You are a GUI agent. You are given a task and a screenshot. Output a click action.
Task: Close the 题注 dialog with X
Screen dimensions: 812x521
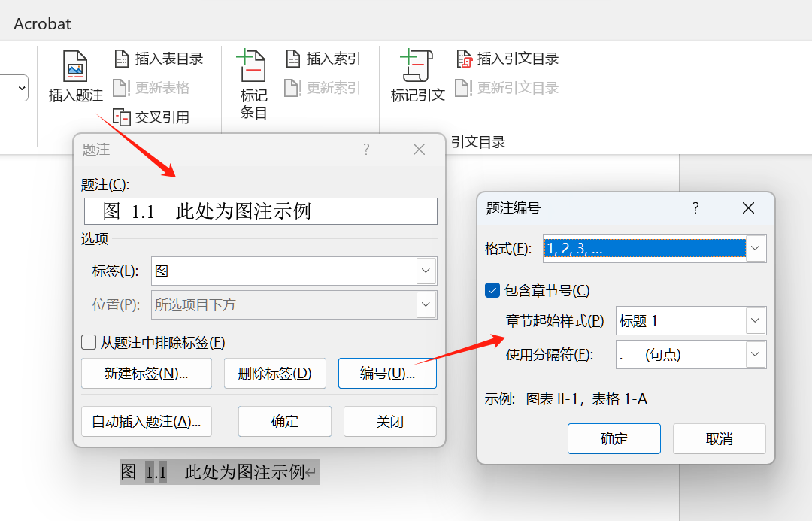coord(419,150)
